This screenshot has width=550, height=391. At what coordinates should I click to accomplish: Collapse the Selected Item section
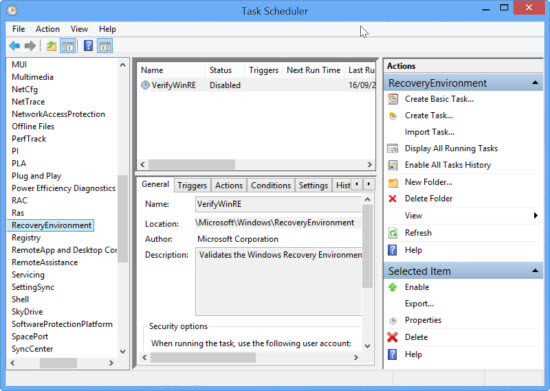tap(535, 270)
